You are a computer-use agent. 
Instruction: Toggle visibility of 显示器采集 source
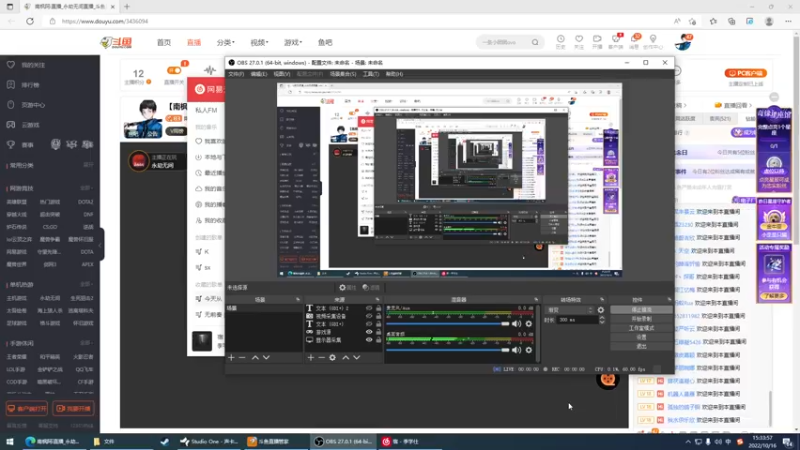[369, 340]
